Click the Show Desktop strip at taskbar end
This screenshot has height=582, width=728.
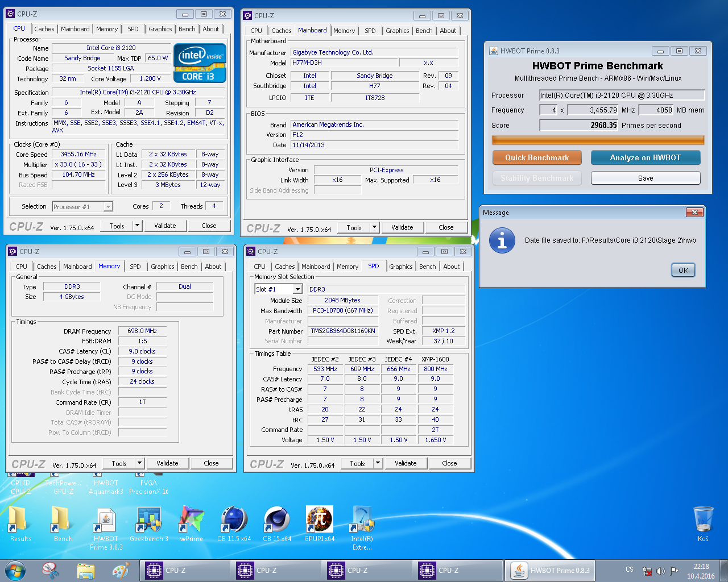[724, 570]
